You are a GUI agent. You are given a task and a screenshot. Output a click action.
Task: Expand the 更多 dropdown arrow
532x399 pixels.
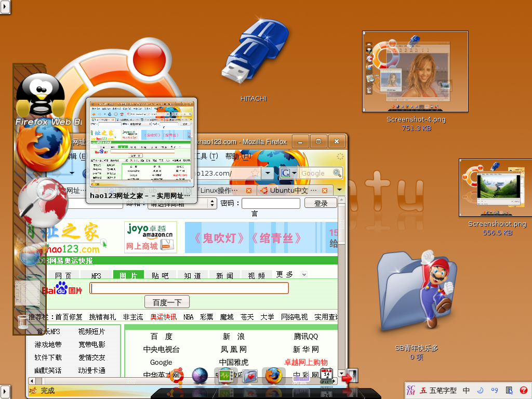pyautogui.click(x=304, y=274)
